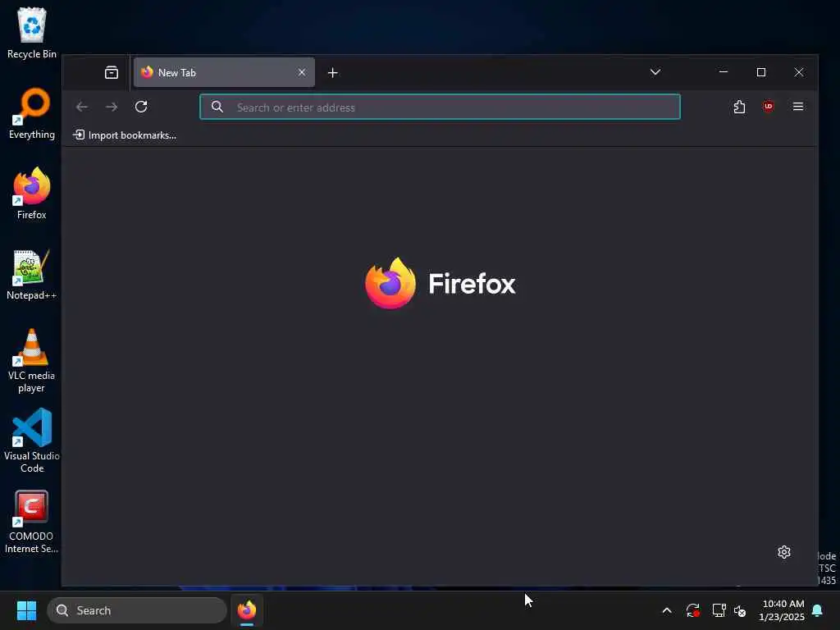Viewport: 840px width, 630px height.
Task: Select Everything desktop shortcut
Action: click(32, 113)
